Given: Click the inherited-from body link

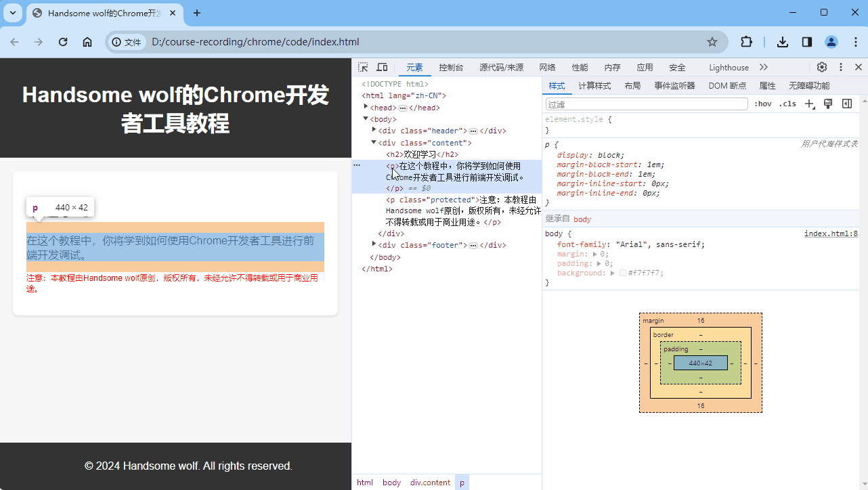Looking at the screenshot, I should [x=582, y=219].
